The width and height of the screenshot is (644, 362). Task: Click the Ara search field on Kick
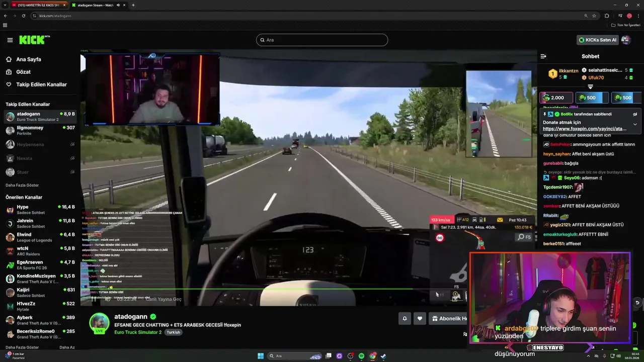click(322, 40)
